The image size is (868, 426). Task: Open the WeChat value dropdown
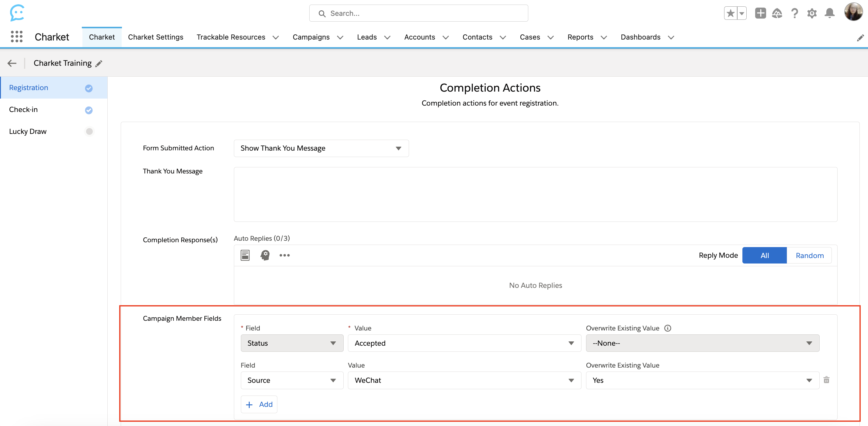click(464, 380)
